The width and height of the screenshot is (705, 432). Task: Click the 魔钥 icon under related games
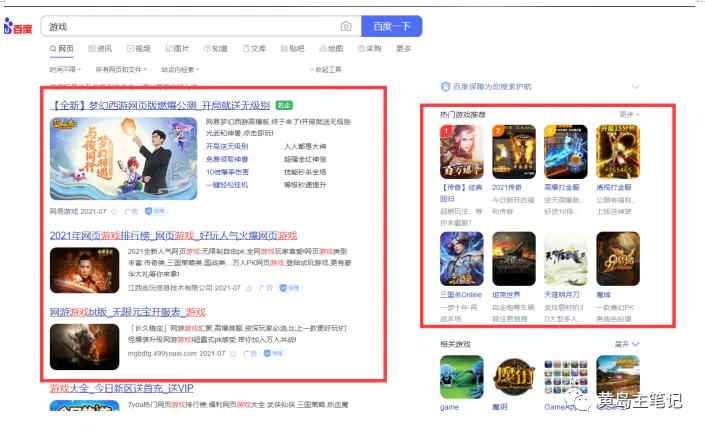512,378
